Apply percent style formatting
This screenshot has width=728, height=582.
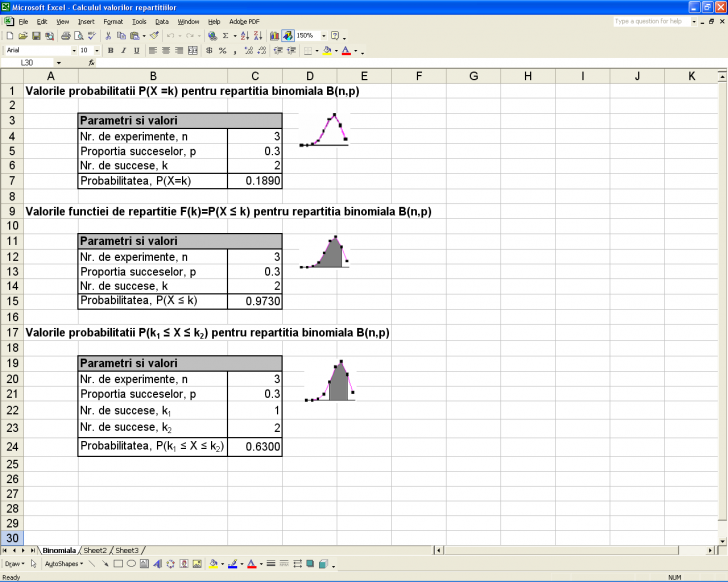click(222, 51)
